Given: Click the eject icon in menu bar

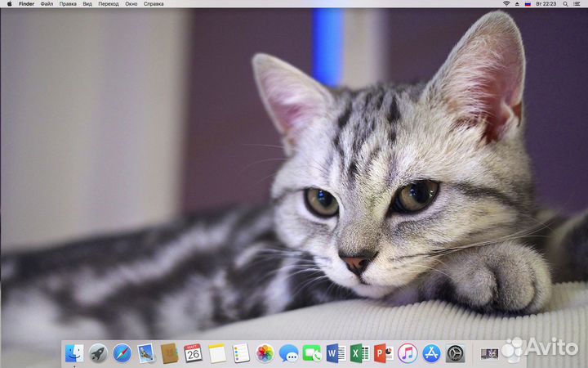Looking at the screenshot, I should (x=517, y=4).
